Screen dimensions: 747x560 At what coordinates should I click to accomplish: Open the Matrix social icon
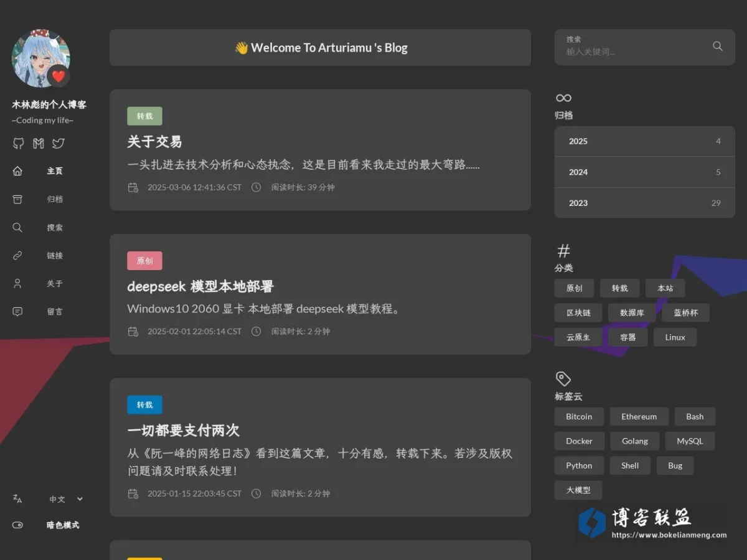click(39, 144)
